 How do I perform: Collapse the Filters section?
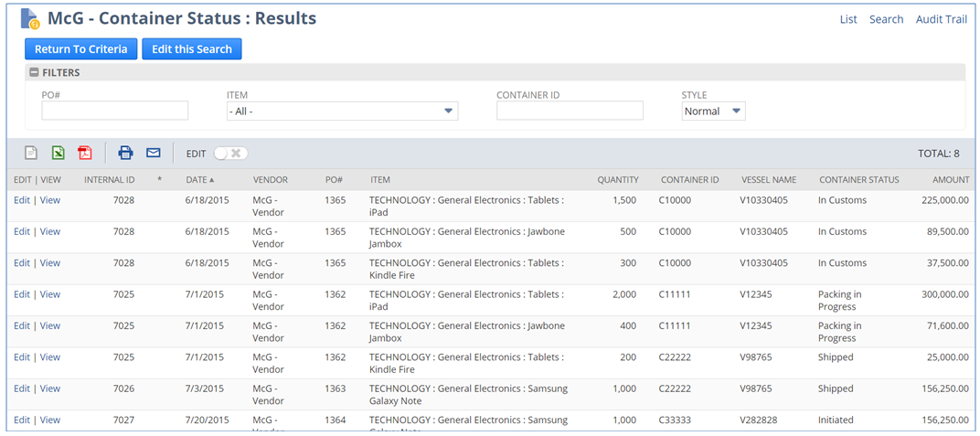click(x=35, y=73)
